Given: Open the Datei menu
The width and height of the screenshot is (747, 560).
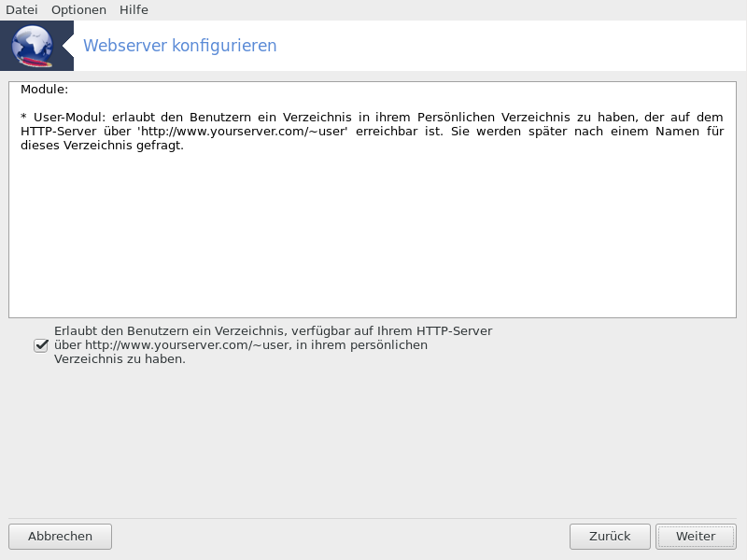Looking at the screenshot, I should 21,9.
